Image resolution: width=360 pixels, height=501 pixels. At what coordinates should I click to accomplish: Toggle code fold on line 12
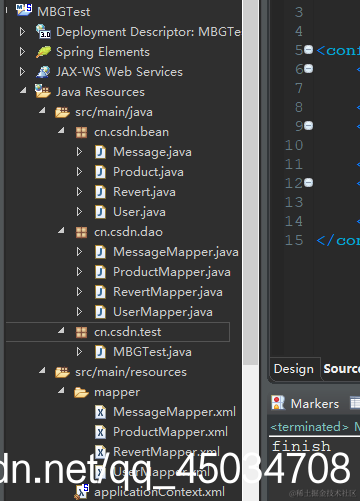coord(309,183)
